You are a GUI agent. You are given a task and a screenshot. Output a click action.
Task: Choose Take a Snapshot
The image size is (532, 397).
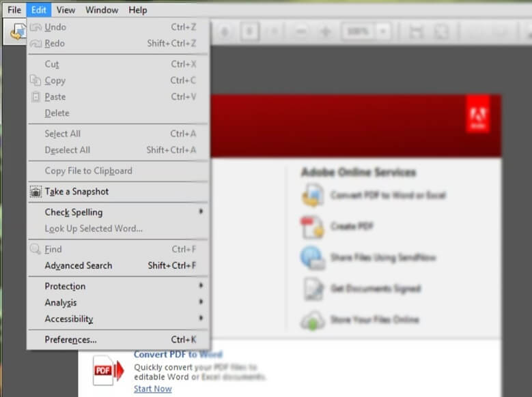[118, 192]
